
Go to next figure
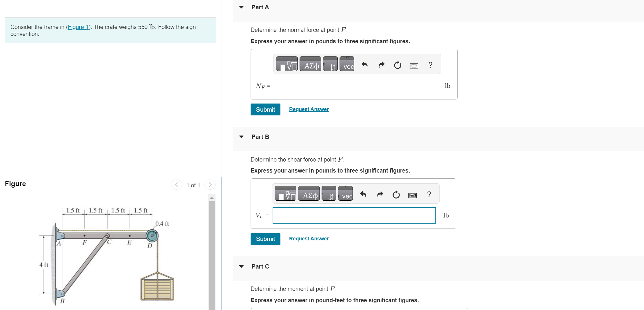pyautogui.click(x=210, y=185)
